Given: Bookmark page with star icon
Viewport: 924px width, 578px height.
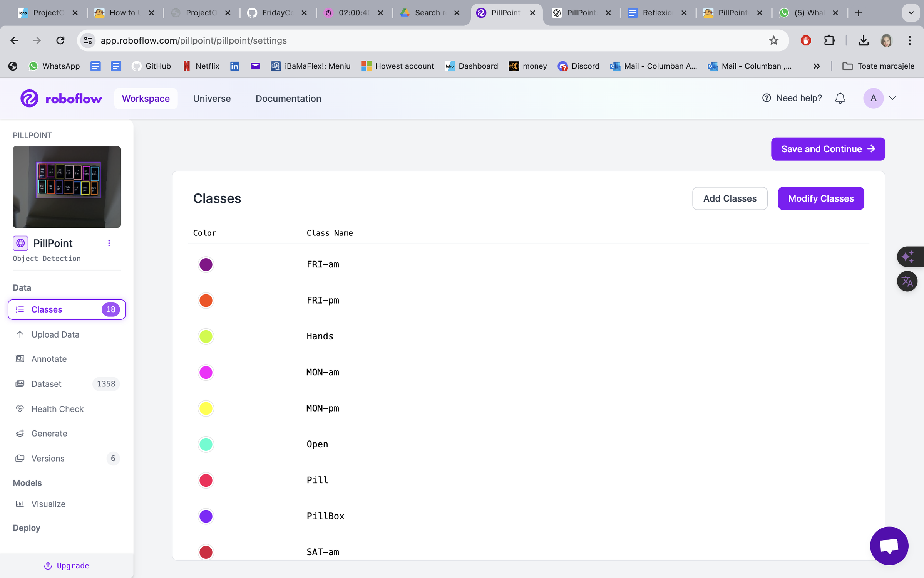Looking at the screenshot, I should [773, 40].
